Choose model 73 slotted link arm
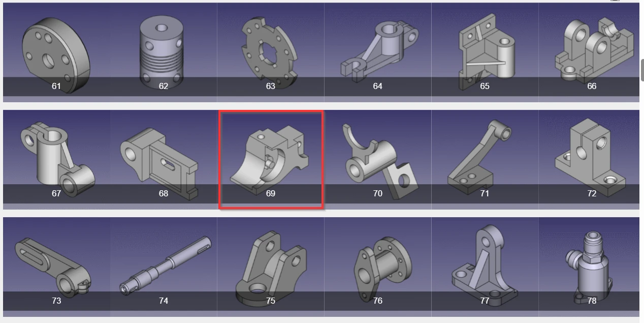Image resolution: width=644 pixels, height=323 pixels. pyautogui.click(x=56, y=265)
